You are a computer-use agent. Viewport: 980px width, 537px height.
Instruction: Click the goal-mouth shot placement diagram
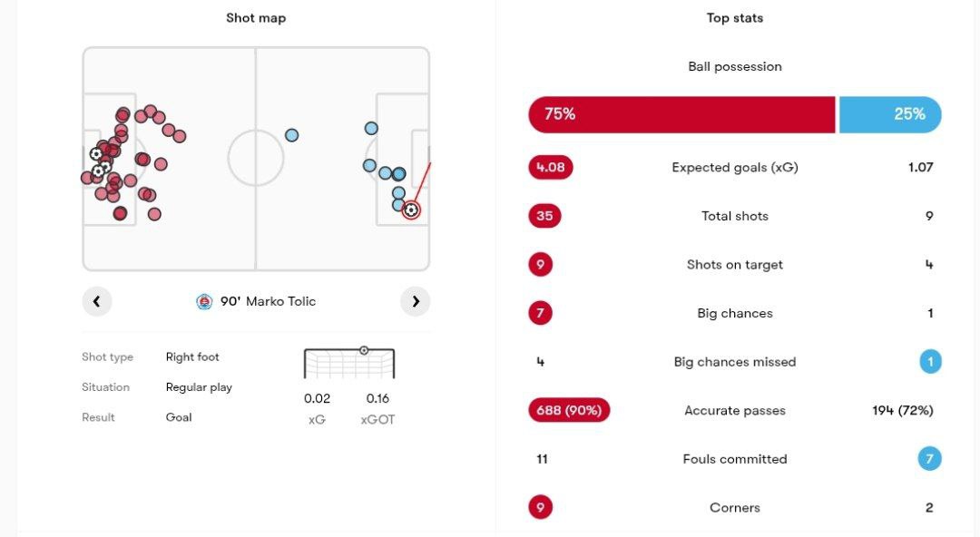349,363
